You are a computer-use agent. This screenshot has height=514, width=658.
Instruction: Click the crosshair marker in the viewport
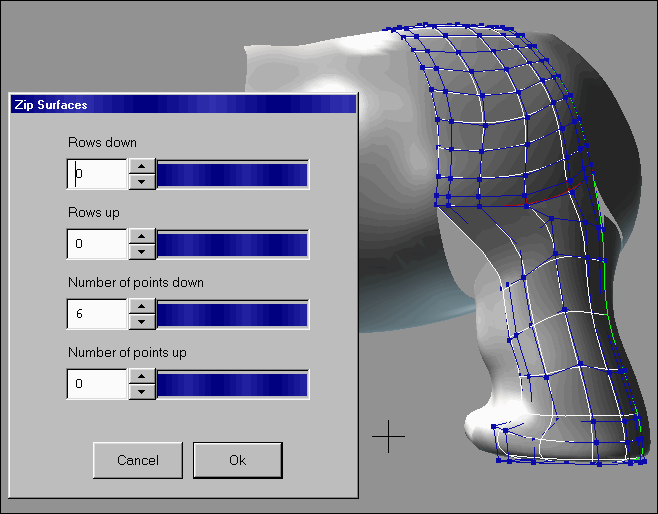pos(388,436)
